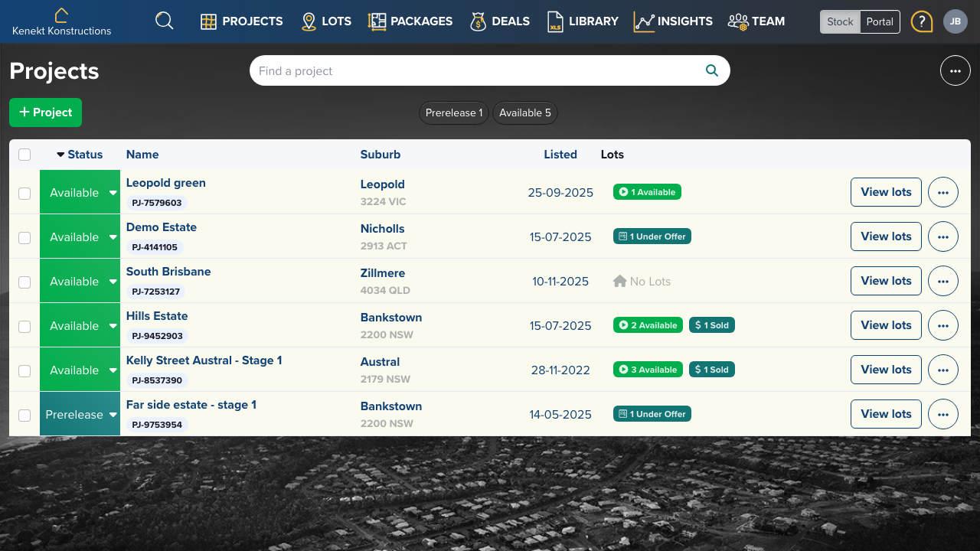Open the Packages menu

410,21
